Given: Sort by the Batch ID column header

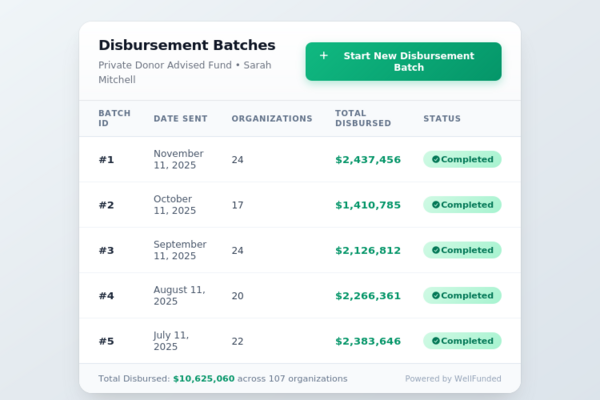Looking at the screenshot, I should coord(107,118).
